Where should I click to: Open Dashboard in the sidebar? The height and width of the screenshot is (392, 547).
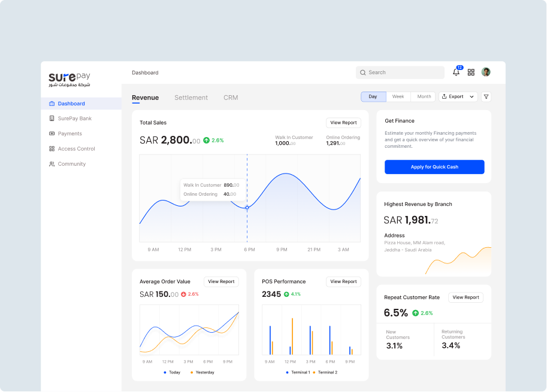[81, 104]
